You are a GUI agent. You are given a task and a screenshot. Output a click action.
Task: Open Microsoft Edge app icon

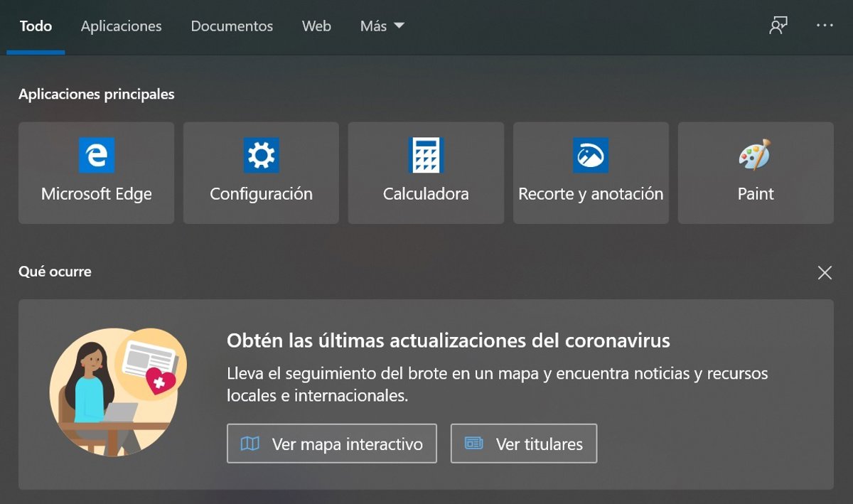pos(96,156)
